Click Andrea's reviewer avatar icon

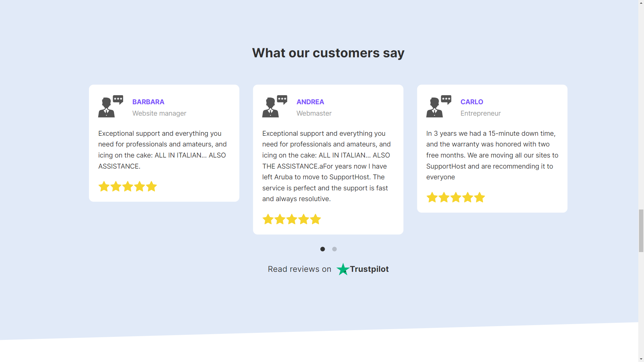(274, 106)
